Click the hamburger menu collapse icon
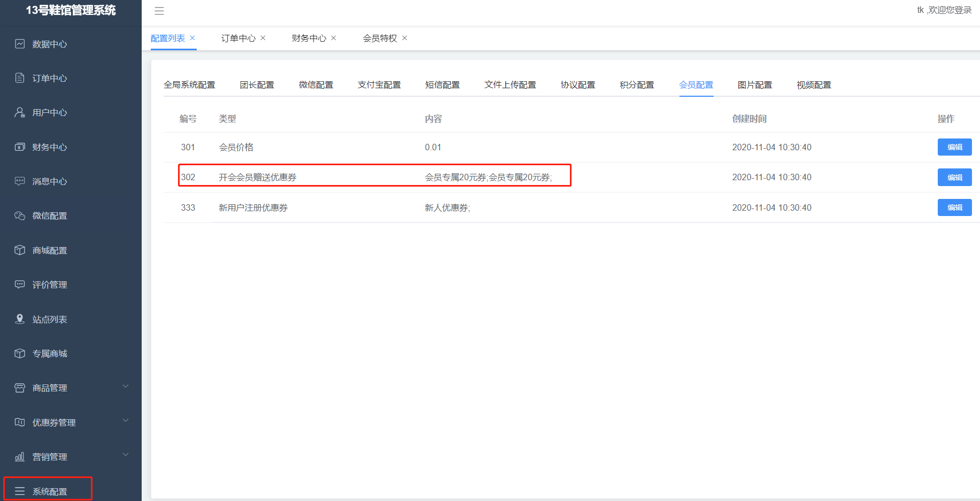The image size is (980, 501). [159, 11]
